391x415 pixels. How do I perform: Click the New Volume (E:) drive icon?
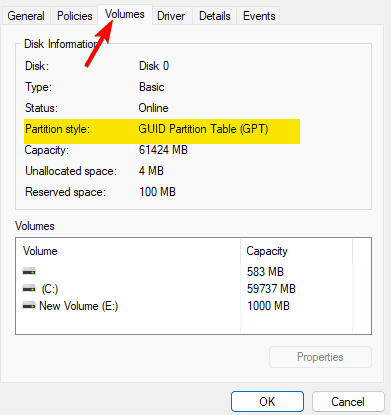[29, 305]
